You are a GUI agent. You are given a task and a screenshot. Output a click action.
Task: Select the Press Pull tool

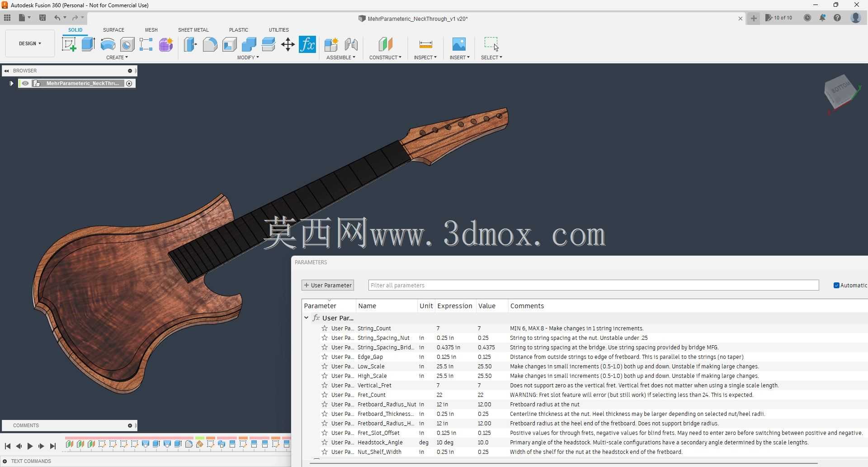point(190,44)
